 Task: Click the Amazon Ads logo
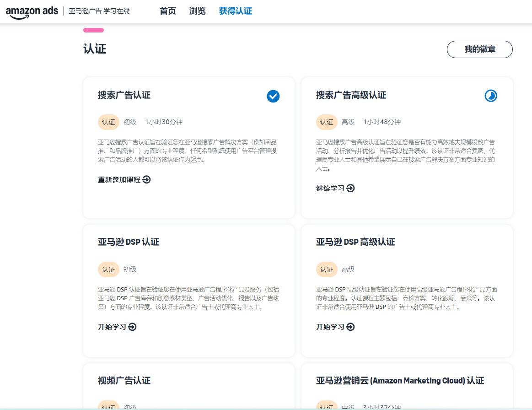pyautogui.click(x=32, y=12)
